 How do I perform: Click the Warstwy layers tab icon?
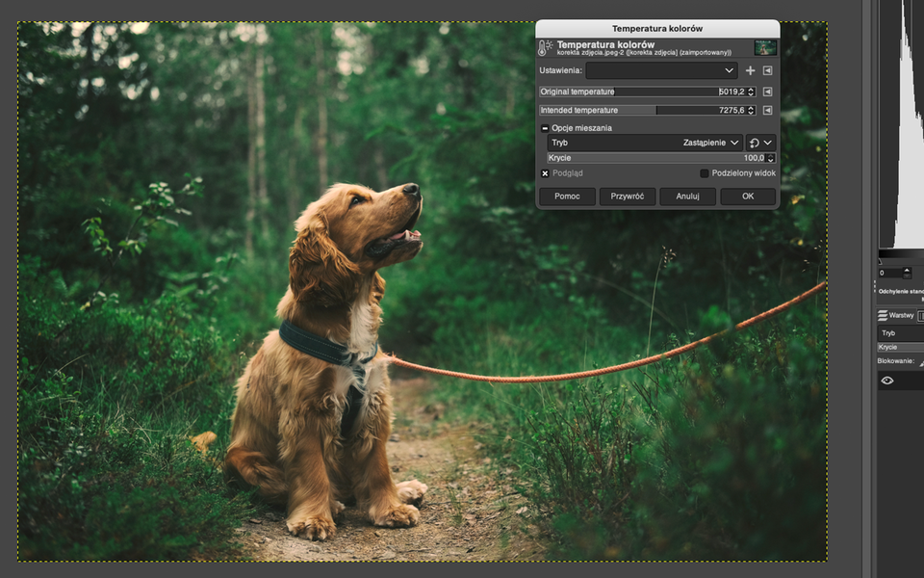pyautogui.click(x=883, y=315)
